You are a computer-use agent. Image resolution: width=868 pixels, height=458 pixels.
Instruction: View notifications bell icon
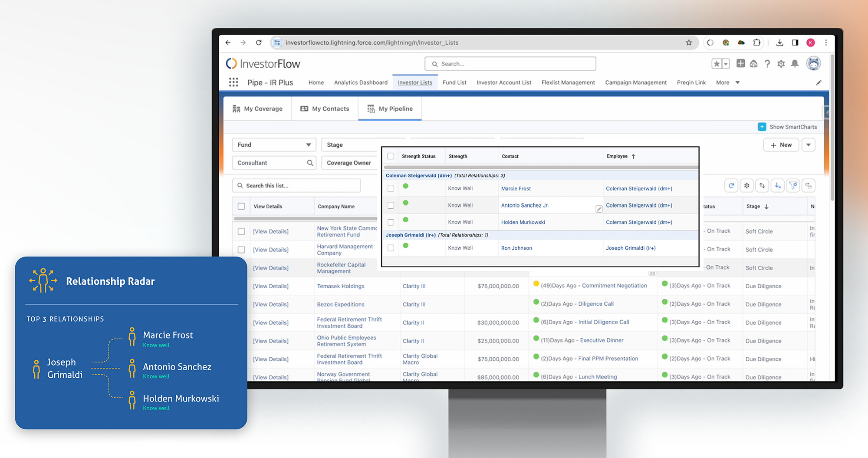click(x=795, y=63)
